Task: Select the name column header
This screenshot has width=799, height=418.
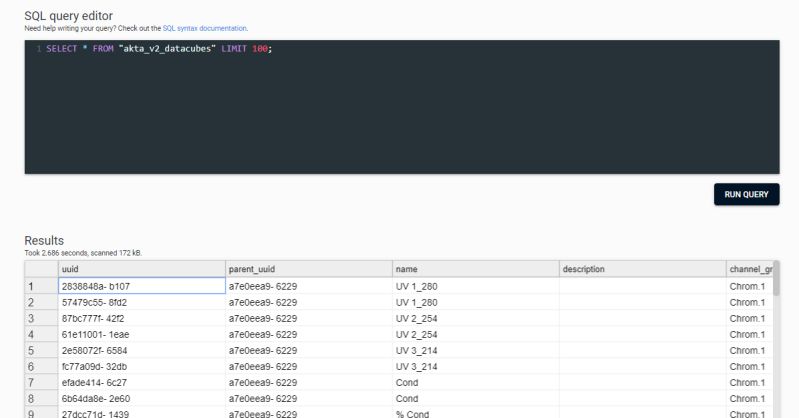Action: 476,269
